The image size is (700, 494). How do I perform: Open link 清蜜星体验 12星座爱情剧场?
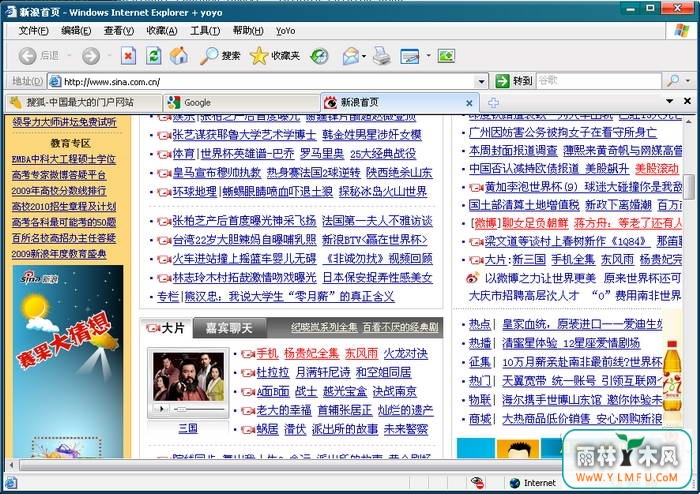tap(571, 343)
